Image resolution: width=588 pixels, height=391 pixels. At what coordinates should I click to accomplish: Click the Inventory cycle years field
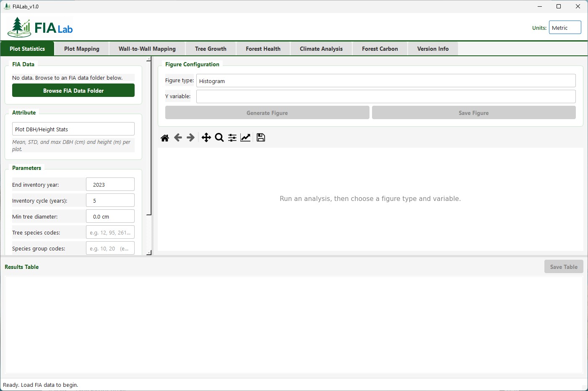tap(110, 200)
